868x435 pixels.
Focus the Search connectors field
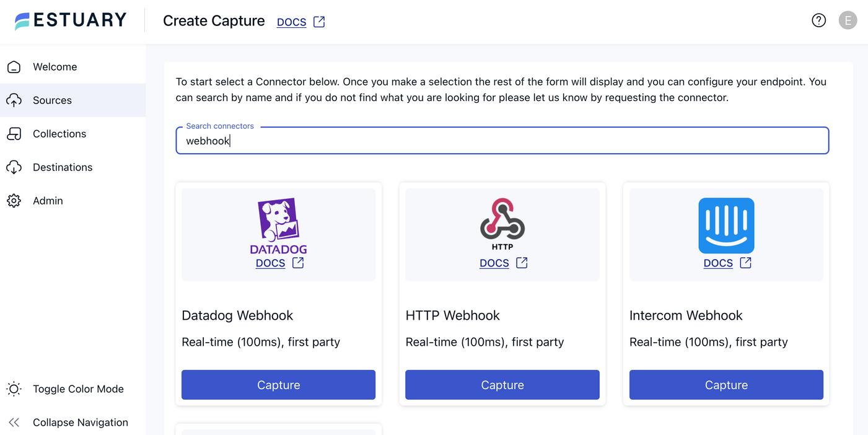click(502, 141)
